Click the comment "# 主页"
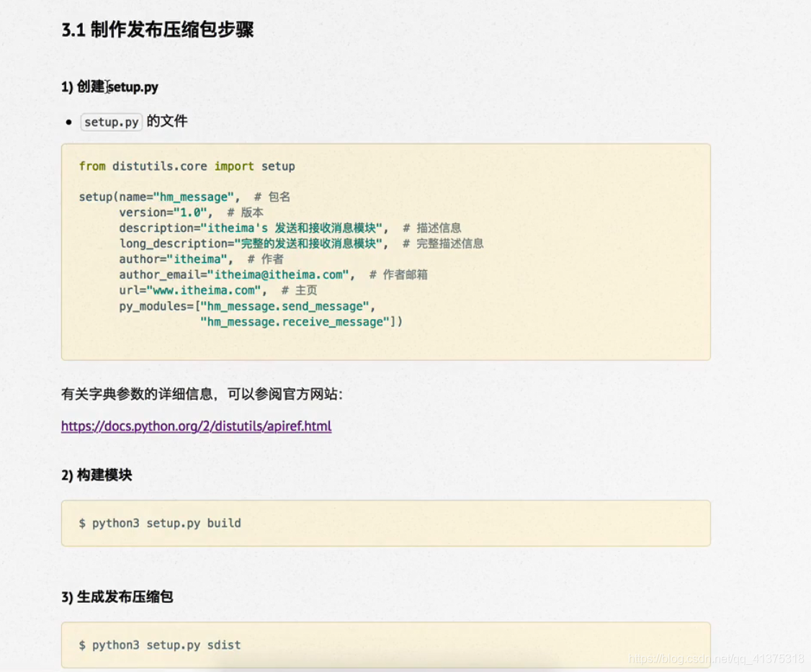The height and width of the screenshot is (672, 811). pos(299,290)
